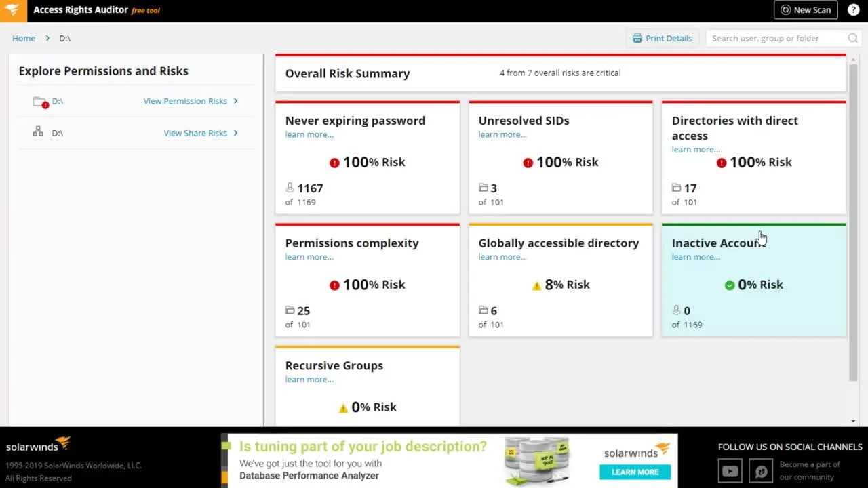
Task: Open learn more under Never expiring password
Action: pos(309,134)
